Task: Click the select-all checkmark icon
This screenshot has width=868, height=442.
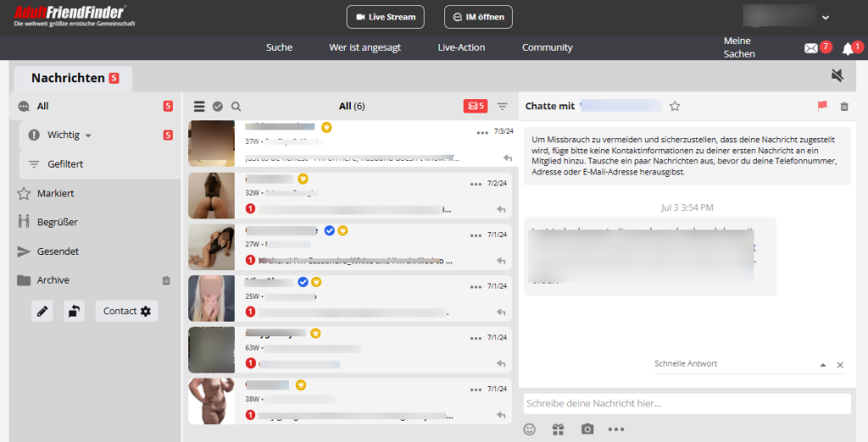Action: (218, 106)
